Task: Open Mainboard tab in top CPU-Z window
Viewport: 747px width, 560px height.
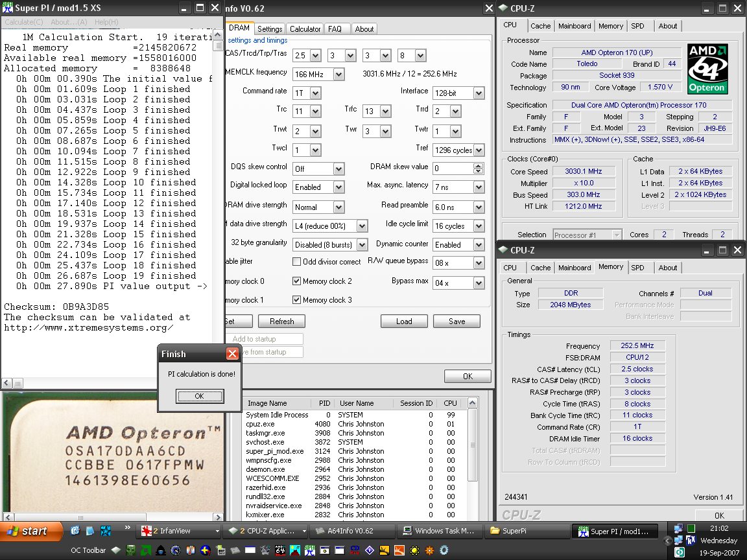Action: 575,26
